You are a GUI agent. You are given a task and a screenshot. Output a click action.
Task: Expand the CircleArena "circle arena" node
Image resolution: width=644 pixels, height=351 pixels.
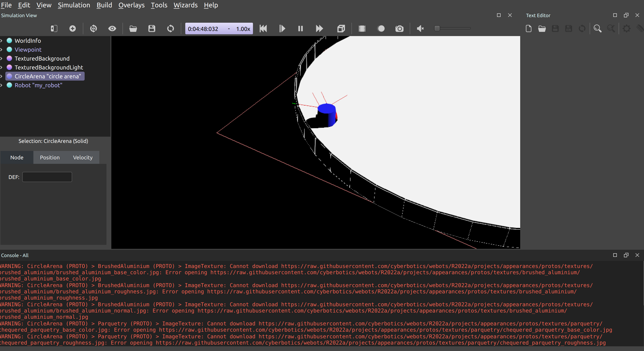coord(2,76)
